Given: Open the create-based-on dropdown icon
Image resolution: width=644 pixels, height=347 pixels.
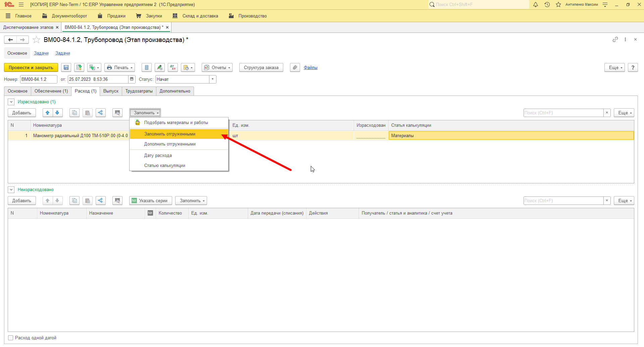Looking at the screenshot, I should coord(94,67).
